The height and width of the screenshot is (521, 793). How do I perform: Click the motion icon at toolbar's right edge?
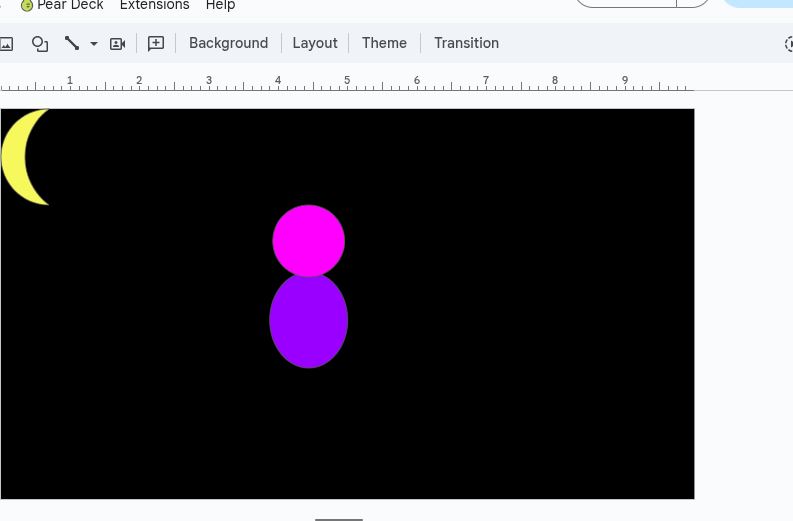788,44
